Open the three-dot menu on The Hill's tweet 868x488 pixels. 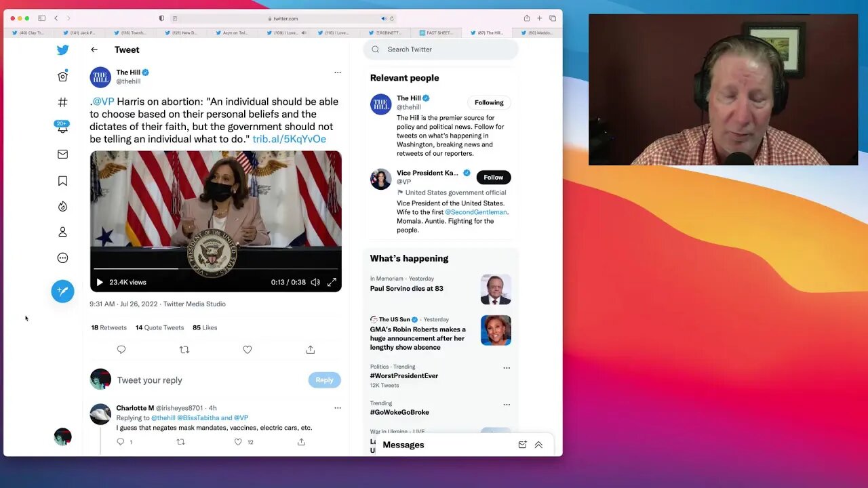pos(338,73)
